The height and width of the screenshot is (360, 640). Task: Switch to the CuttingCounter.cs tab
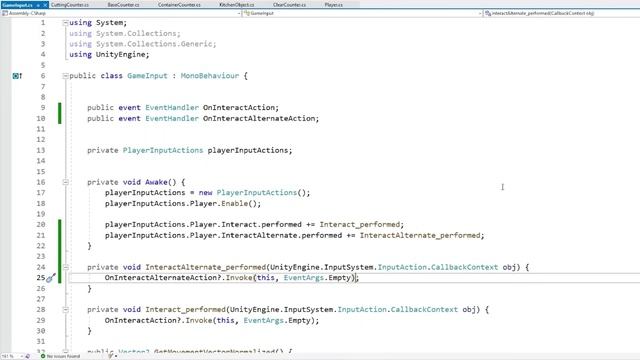pyautogui.click(x=70, y=5)
